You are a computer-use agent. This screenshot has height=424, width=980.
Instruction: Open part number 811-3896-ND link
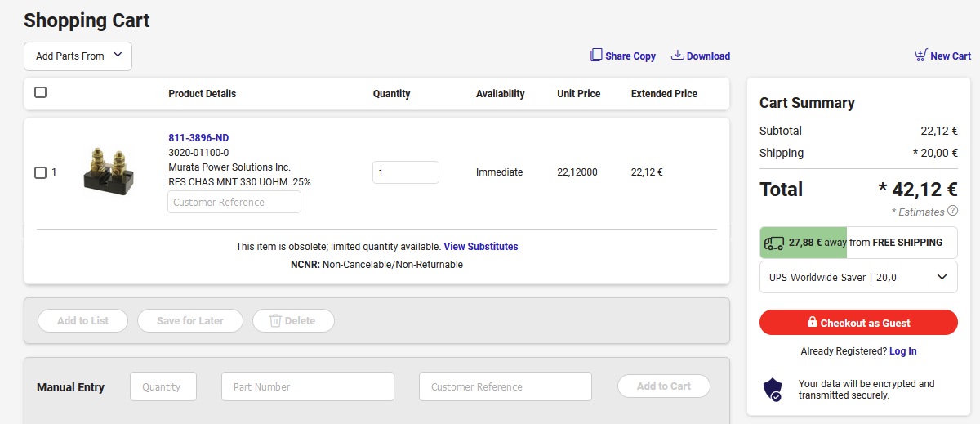(198, 138)
